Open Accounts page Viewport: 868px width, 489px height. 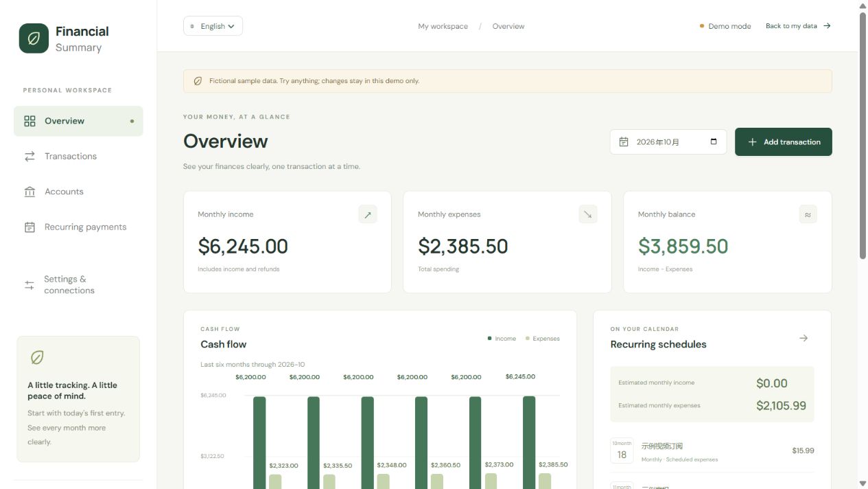click(78, 192)
